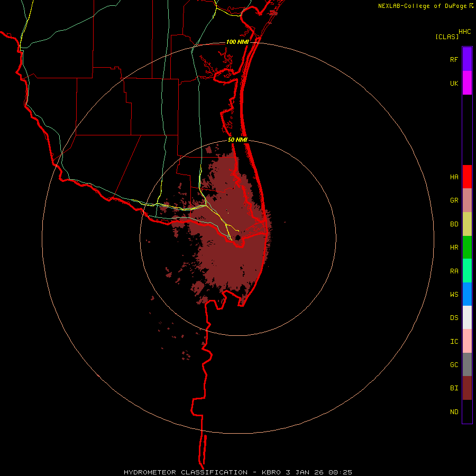Click the HHC product code text
Screen dimensions: 476x476
point(464,32)
